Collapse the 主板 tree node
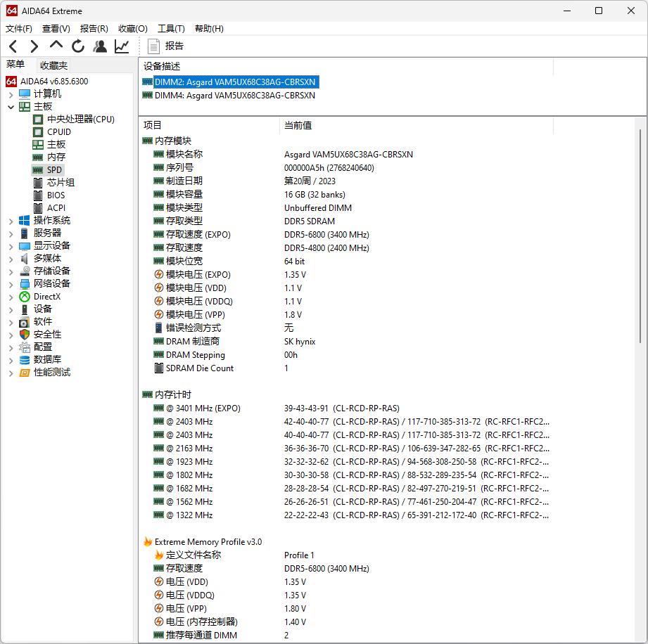 click(x=11, y=107)
